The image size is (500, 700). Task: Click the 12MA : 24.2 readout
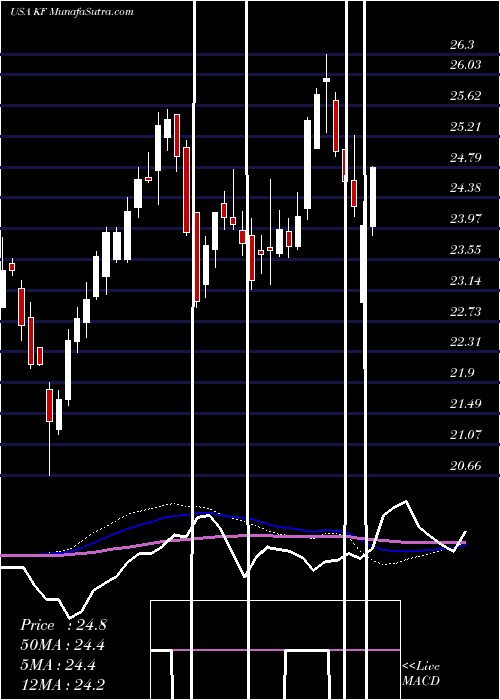(x=63, y=684)
